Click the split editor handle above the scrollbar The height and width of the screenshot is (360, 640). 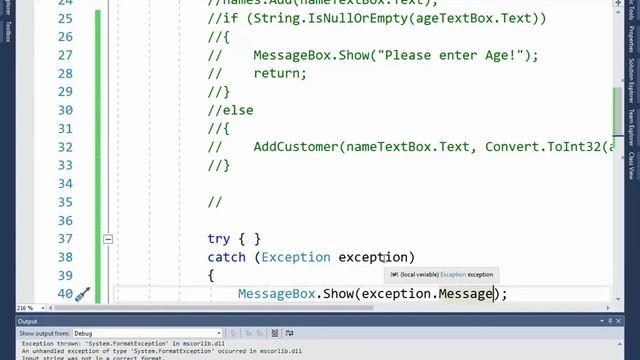point(618,3)
